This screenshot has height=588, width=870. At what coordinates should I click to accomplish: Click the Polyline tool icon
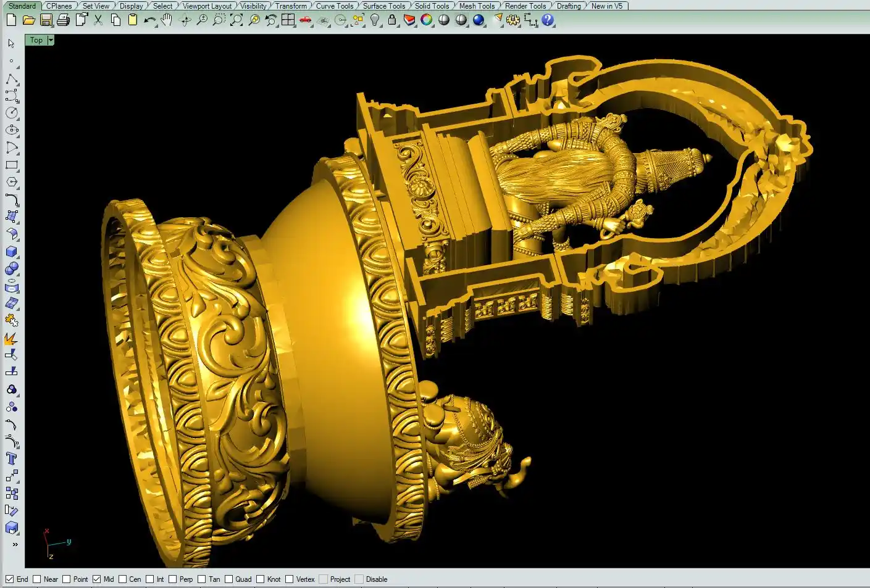pos(12,80)
